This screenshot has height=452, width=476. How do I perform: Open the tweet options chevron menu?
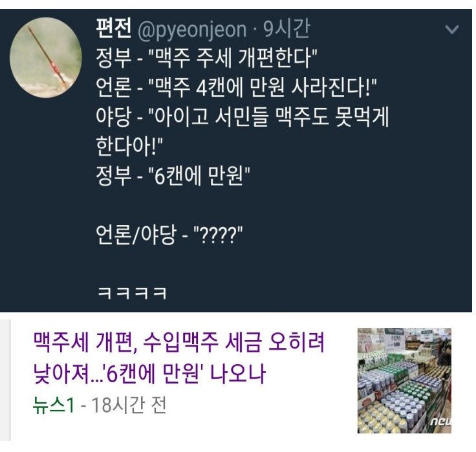tap(451, 29)
